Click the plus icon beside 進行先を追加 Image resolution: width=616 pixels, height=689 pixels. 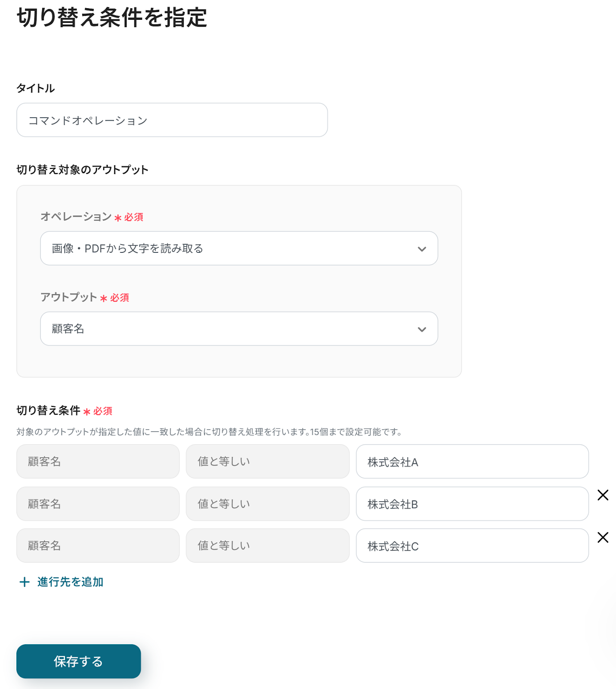pyautogui.click(x=25, y=582)
